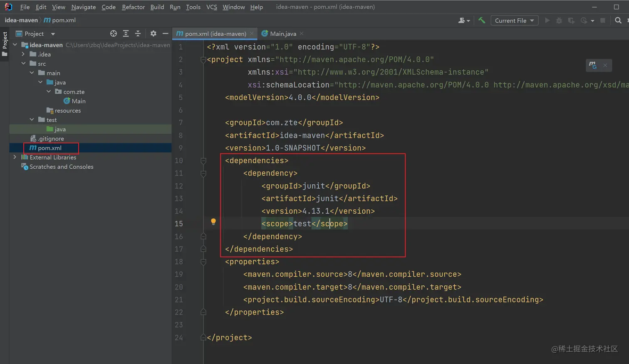Screen dimensions: 629x364
Task: Open the VCS menu
Action: (x=212, y=7)
